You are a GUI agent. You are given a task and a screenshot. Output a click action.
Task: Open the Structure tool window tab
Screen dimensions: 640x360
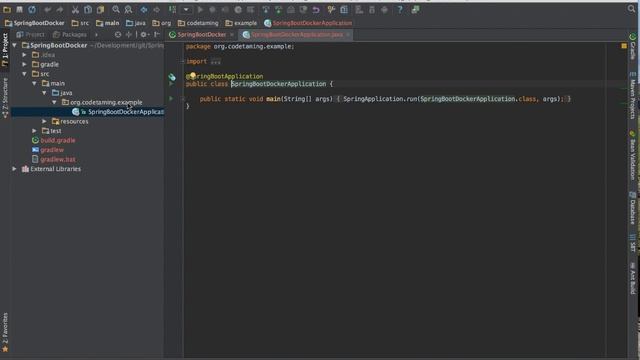(5, 98)
